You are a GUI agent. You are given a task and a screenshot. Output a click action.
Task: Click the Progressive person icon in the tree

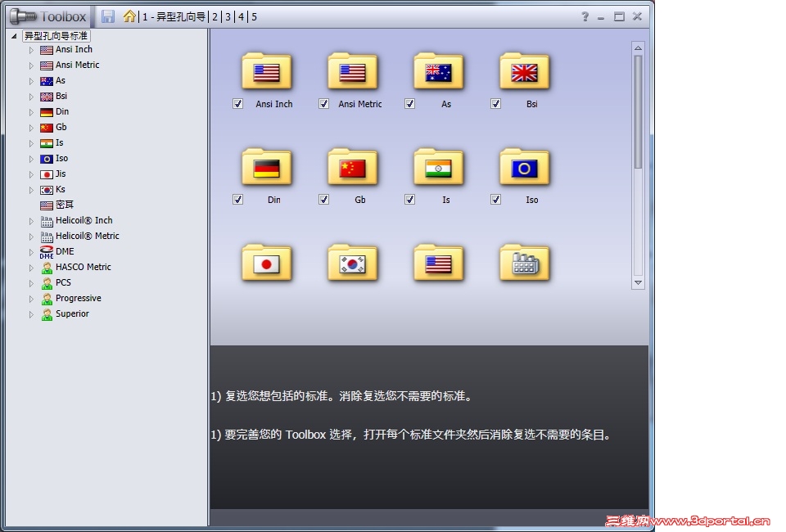tap(47, 299)
